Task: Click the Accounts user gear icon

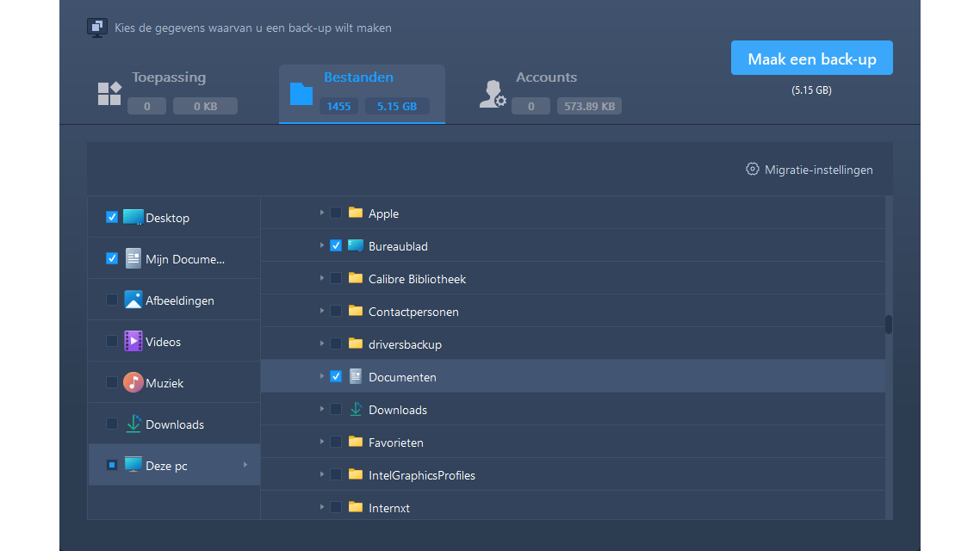Action: [493, 94]
